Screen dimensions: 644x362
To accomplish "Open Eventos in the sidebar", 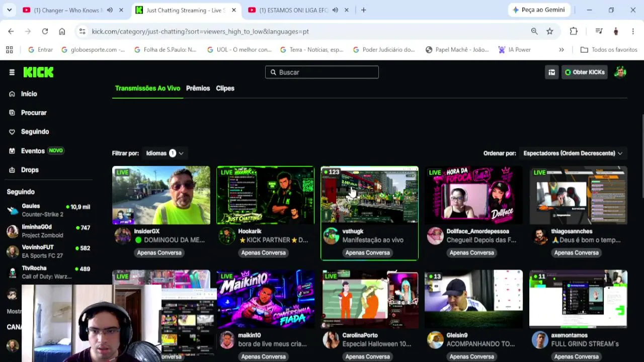I will tap(36, 151).
